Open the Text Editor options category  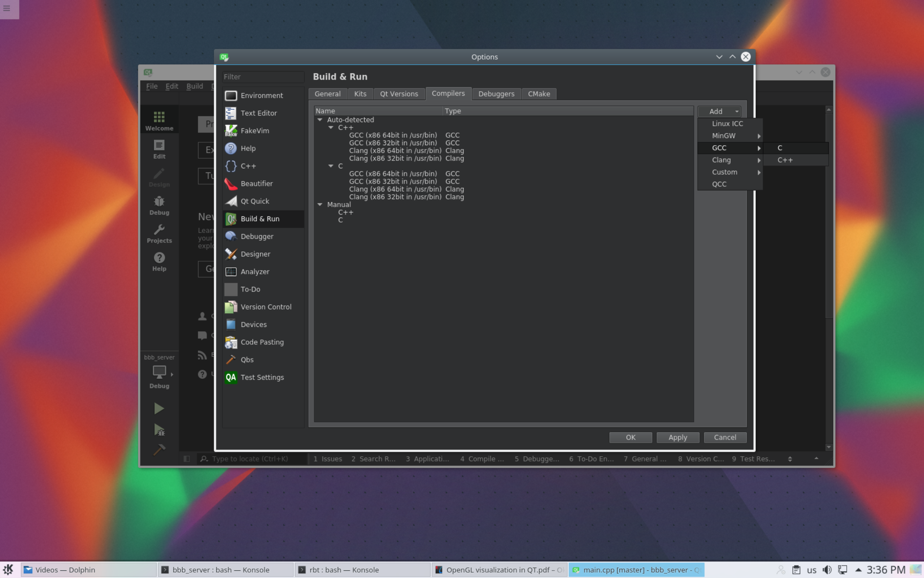(263, 113)
